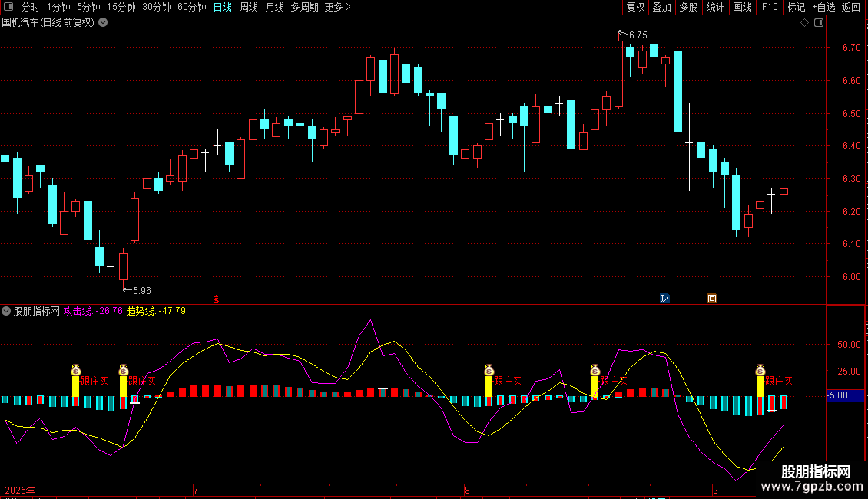Click the 国机汽车(日线.前复权) chart title

[x=48, y=23]
